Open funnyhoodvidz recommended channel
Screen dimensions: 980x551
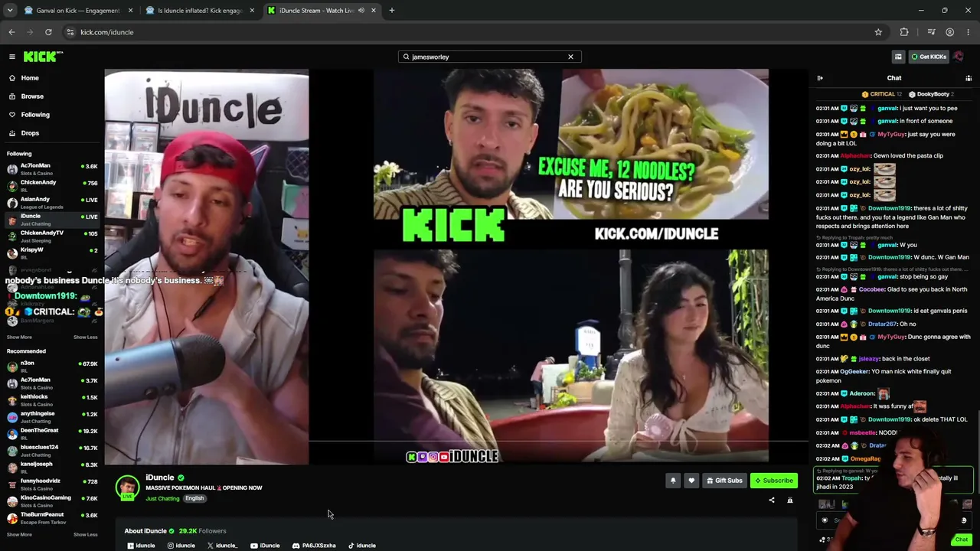click(52, 484)
